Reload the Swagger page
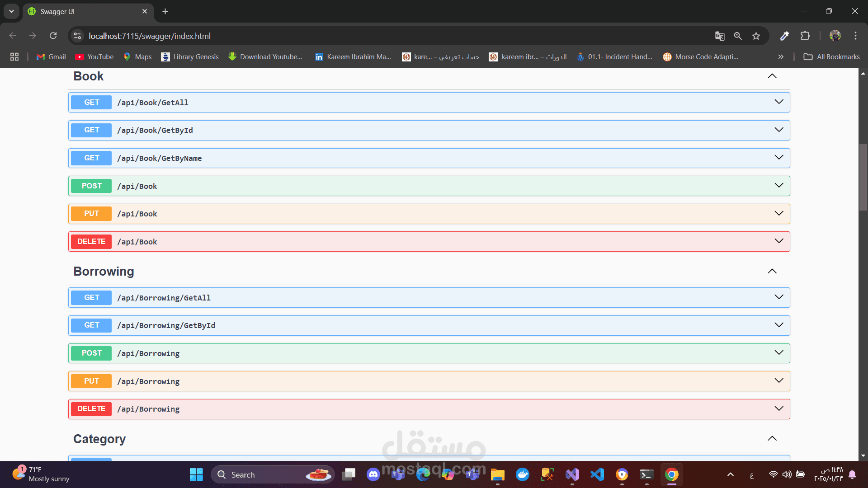This screenshot has width=868, height=488. point(53,36)
